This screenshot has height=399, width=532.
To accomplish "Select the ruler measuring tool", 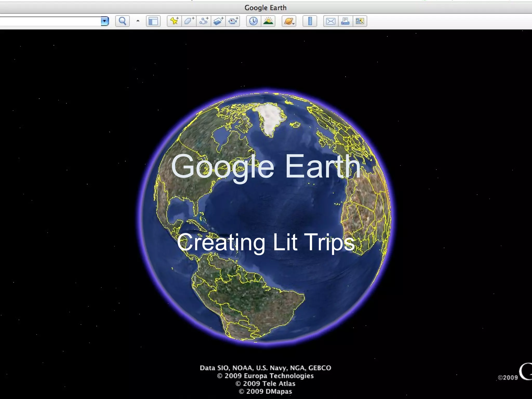I will tap(310, 21).
